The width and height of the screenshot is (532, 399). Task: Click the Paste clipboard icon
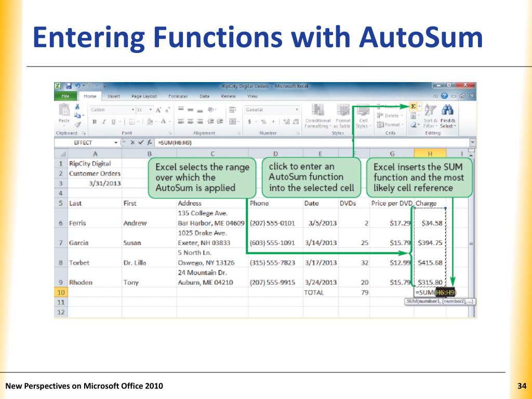[64, 110]
